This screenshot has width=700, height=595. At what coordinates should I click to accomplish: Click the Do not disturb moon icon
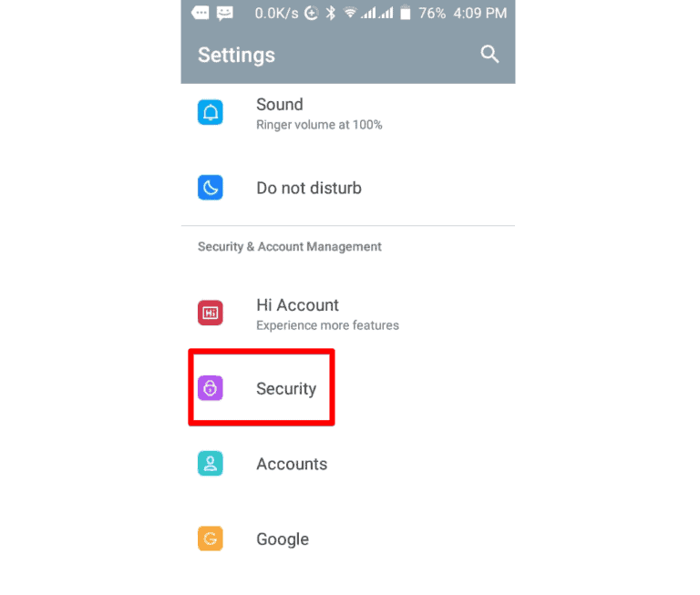point(211,188)
